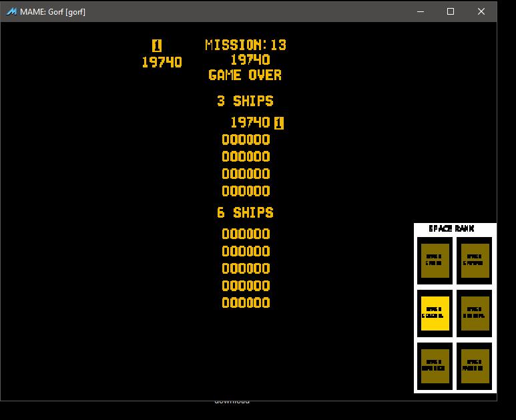Maximize the MAME Gorf window

(451, 11)
